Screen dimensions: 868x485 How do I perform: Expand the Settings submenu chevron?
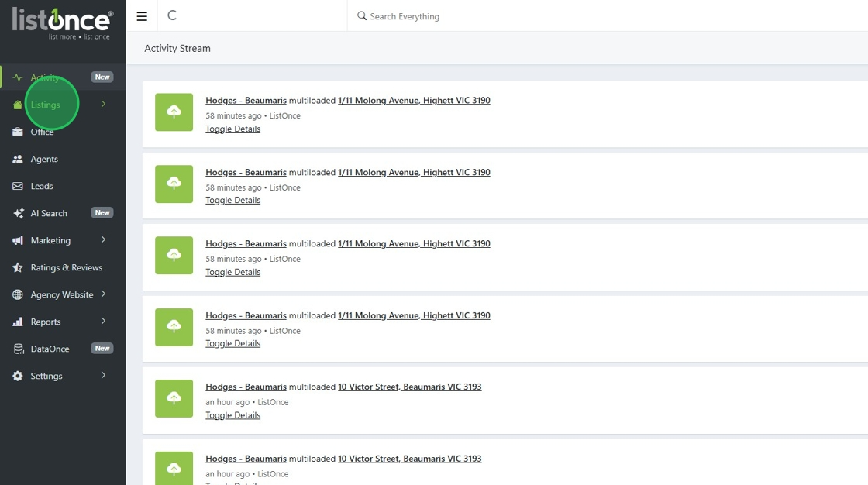click(x=103, y=376)
